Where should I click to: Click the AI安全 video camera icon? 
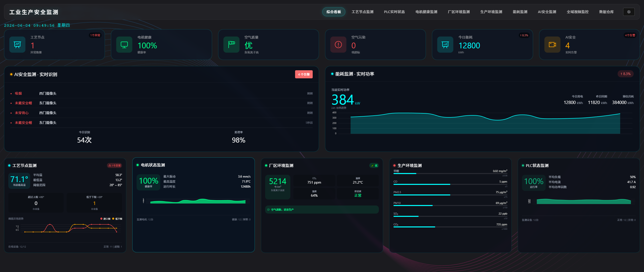[x=552, y=45]
